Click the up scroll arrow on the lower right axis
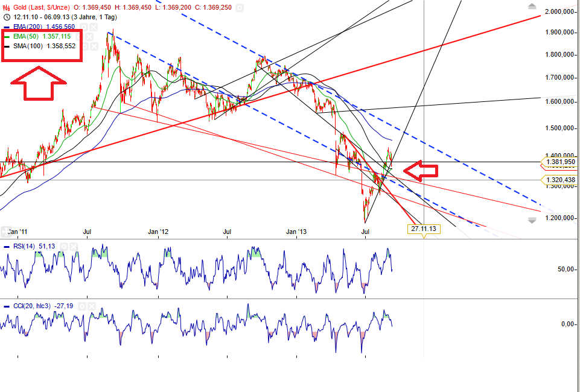This screenshot has height=392, width=580. pyautogui.click(x=532, y=7)
